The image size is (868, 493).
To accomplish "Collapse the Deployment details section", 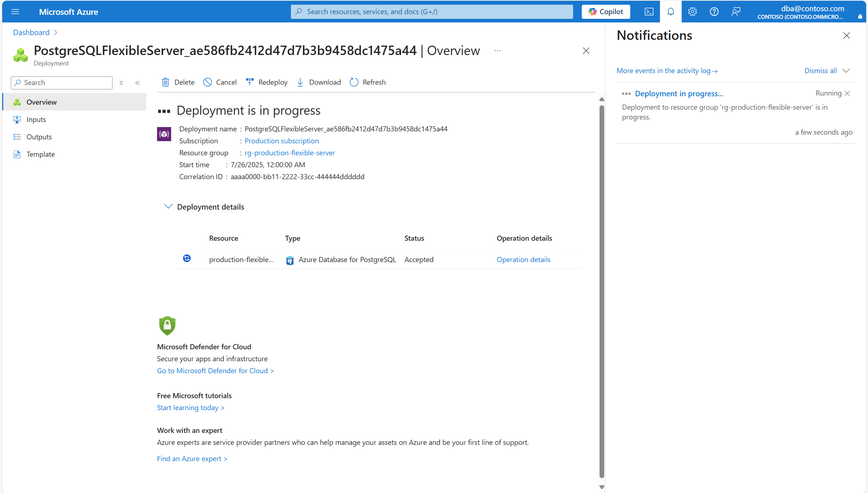I will click(168, 206).
